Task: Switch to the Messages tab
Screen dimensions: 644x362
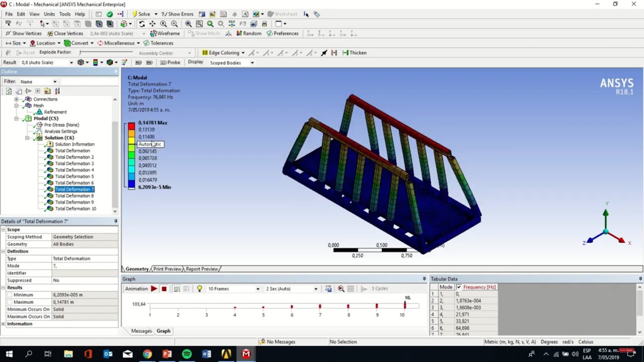Action: [x=141, y=331]
